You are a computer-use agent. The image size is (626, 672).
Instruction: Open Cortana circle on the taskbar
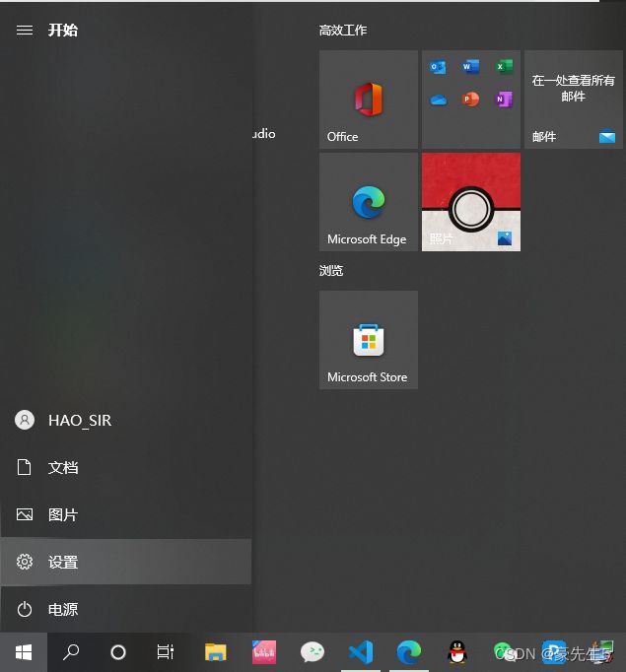click(118, 652)
